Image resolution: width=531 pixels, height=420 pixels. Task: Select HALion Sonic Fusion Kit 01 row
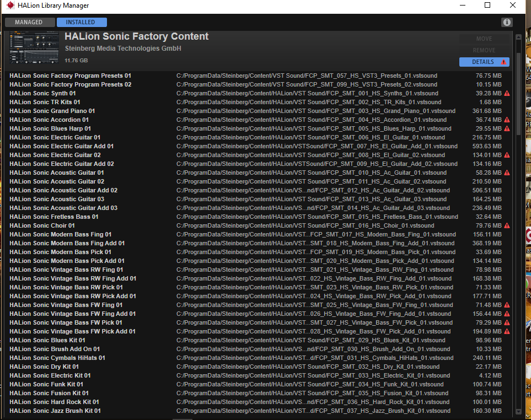click(259, 393)
